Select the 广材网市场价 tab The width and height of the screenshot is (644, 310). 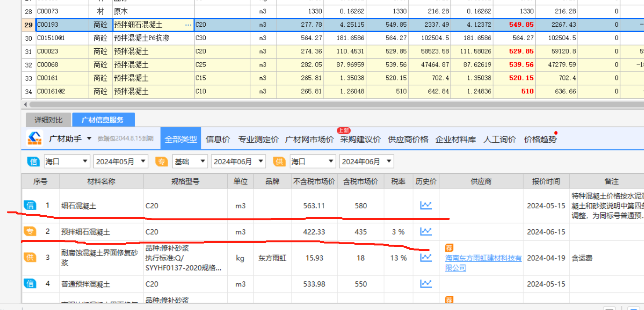(309, 139)
